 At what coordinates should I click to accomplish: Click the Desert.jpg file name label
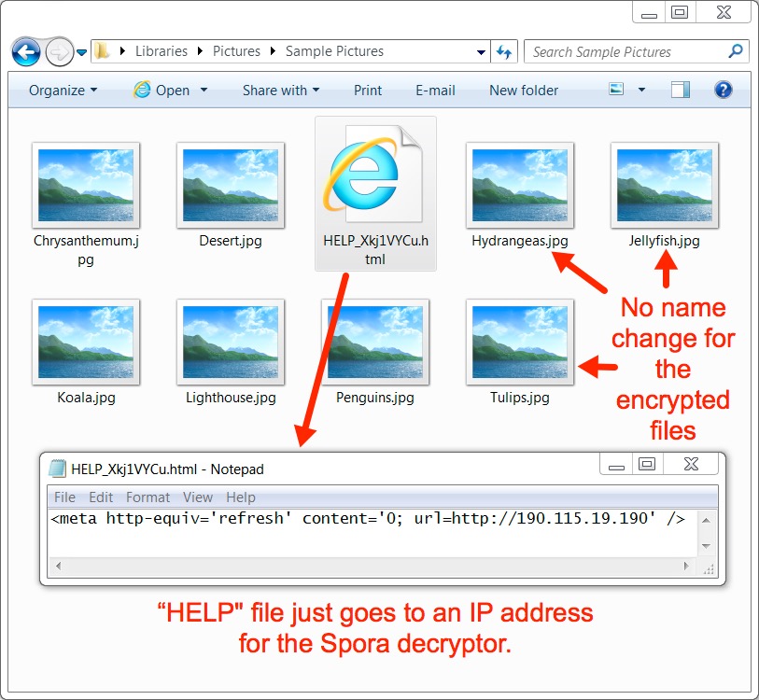(x=231, y=241)
